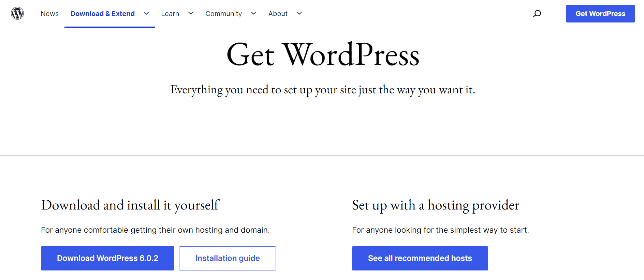Screen dimensions: 644x280
Task: Go to the Community menu item
Action: coord(224,14)
